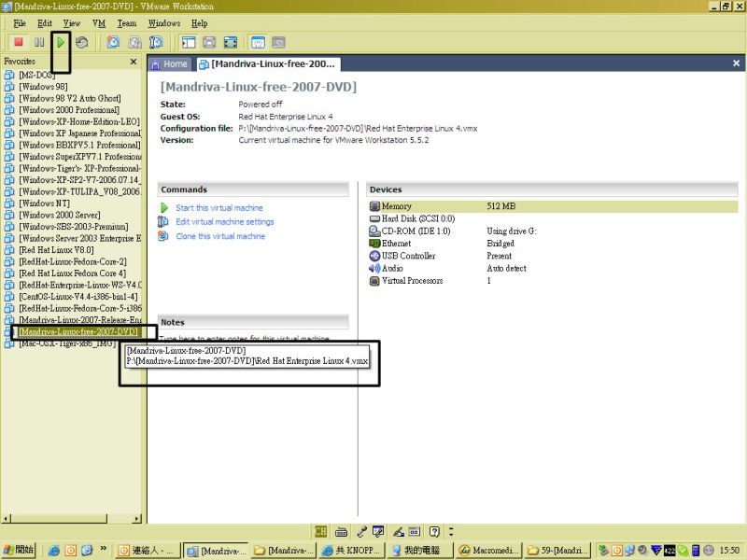Select the Hard Disk (SCSI 0:0) device

click(x=418, y=218)
